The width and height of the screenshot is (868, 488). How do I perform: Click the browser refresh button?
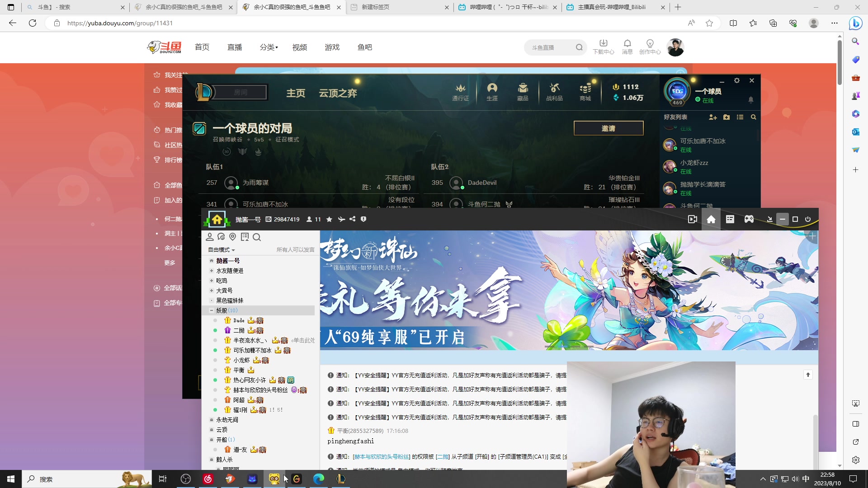click(33, 23)
